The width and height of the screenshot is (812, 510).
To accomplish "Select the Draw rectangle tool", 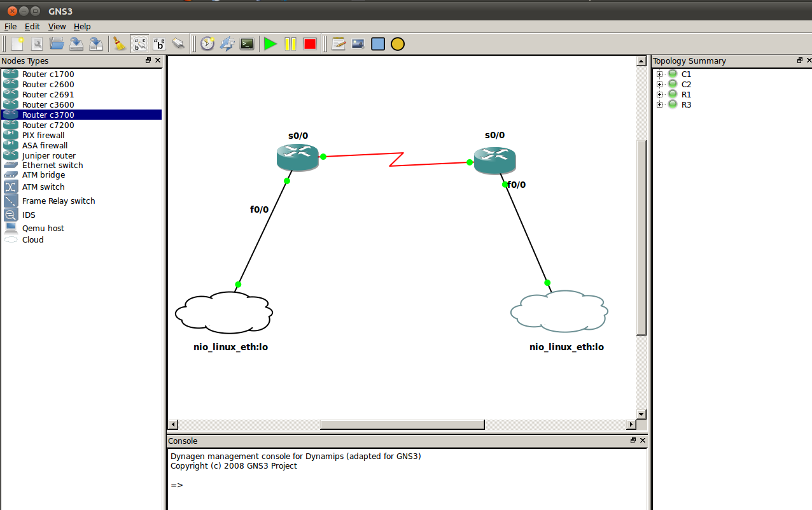I will tap(378, 44).
